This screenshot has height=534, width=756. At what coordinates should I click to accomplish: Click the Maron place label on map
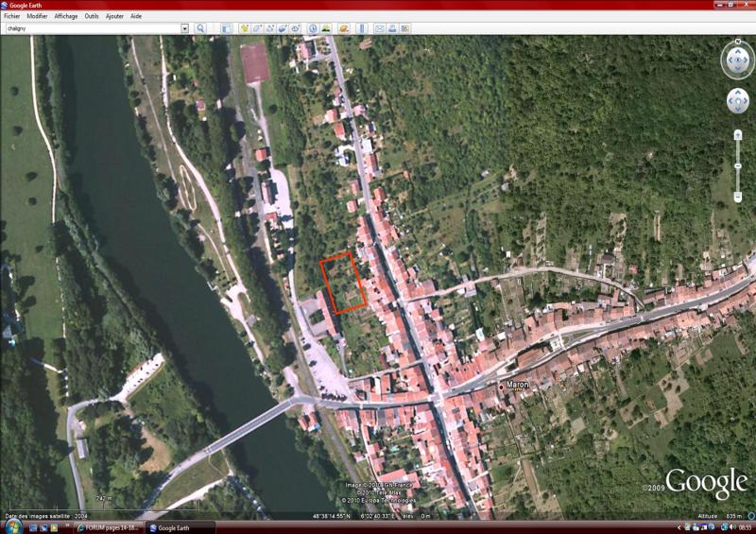[x=518, y=385]
